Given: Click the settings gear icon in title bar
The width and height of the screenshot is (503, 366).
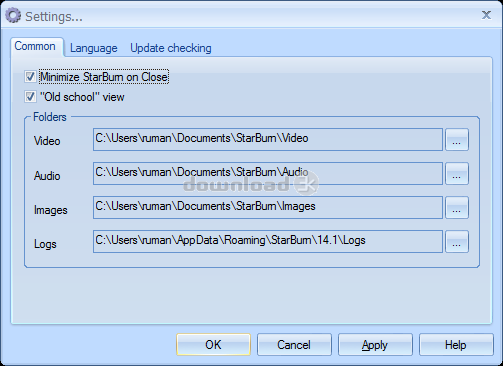Looking at the screenshot, I should [13, 16].
